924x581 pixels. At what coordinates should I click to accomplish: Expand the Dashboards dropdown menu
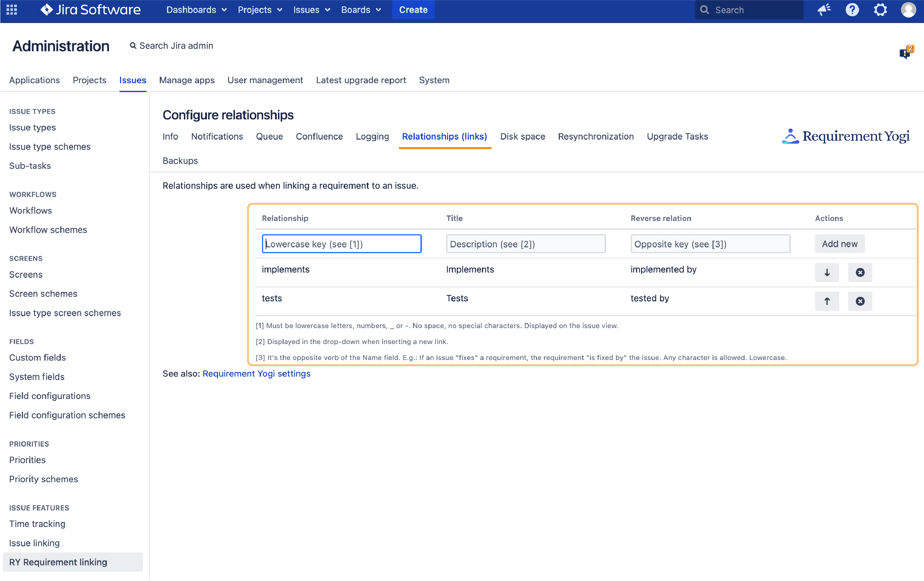[x=196, y=10]
